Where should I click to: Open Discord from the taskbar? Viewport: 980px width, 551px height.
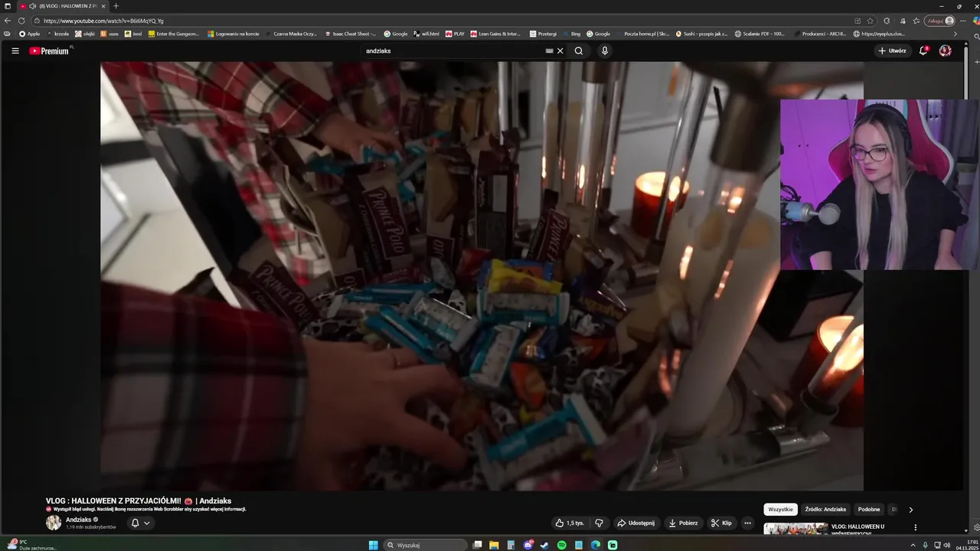tap(528, 545)
